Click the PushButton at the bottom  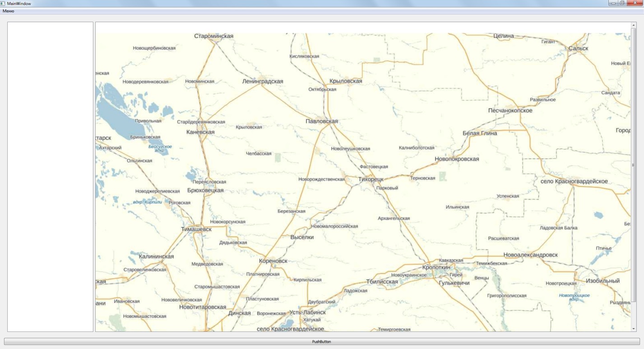tap(322, 342)
